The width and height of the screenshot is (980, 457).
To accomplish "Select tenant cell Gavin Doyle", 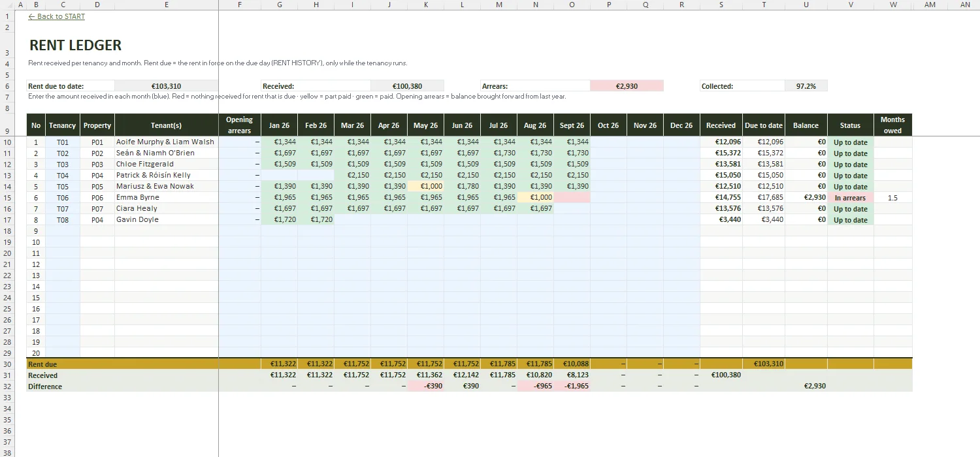I will click(x=167, y=219).
